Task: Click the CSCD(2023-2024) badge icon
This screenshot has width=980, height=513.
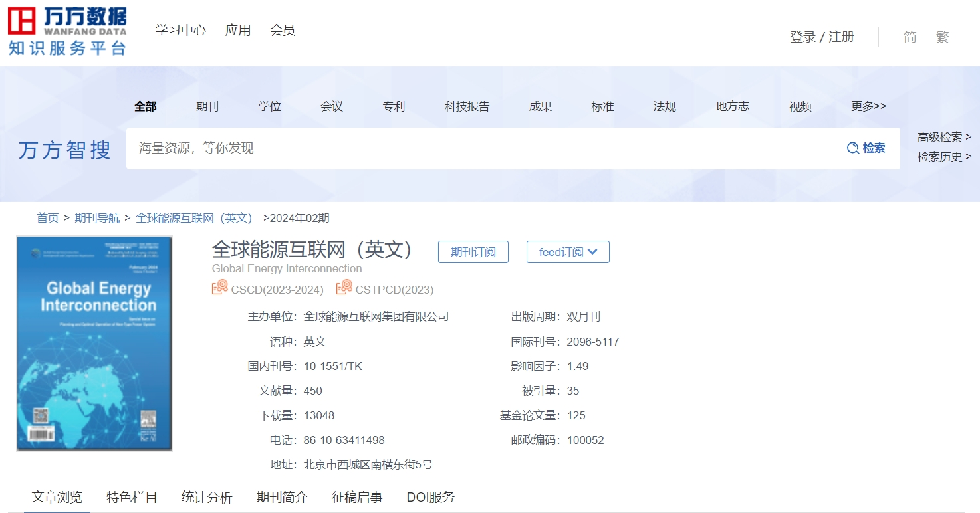Action: click(x=220, y=288)
